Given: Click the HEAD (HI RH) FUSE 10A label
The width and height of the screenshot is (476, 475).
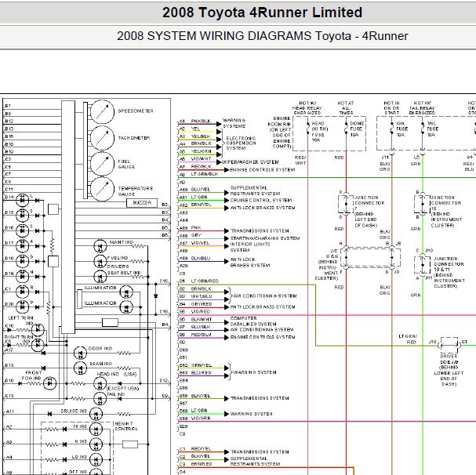Looking at the screenshot, I should point(320,132).
